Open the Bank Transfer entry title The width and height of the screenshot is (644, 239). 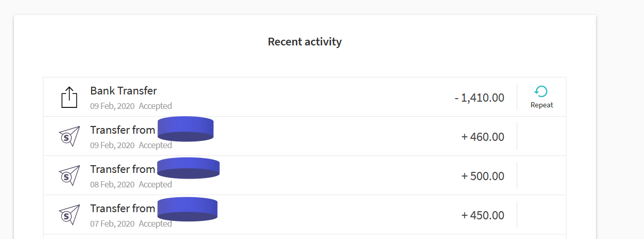[x=124, y=91]
